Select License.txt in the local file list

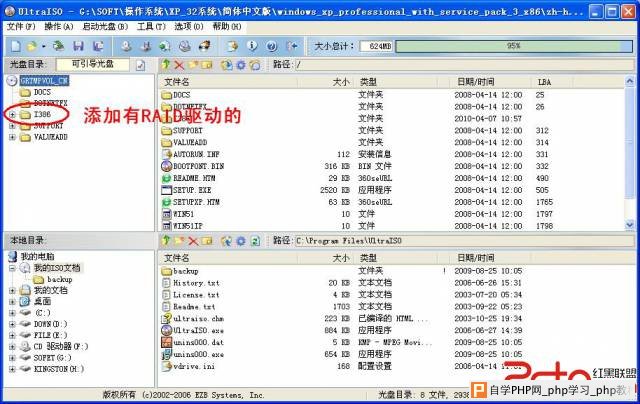(196, 295)
